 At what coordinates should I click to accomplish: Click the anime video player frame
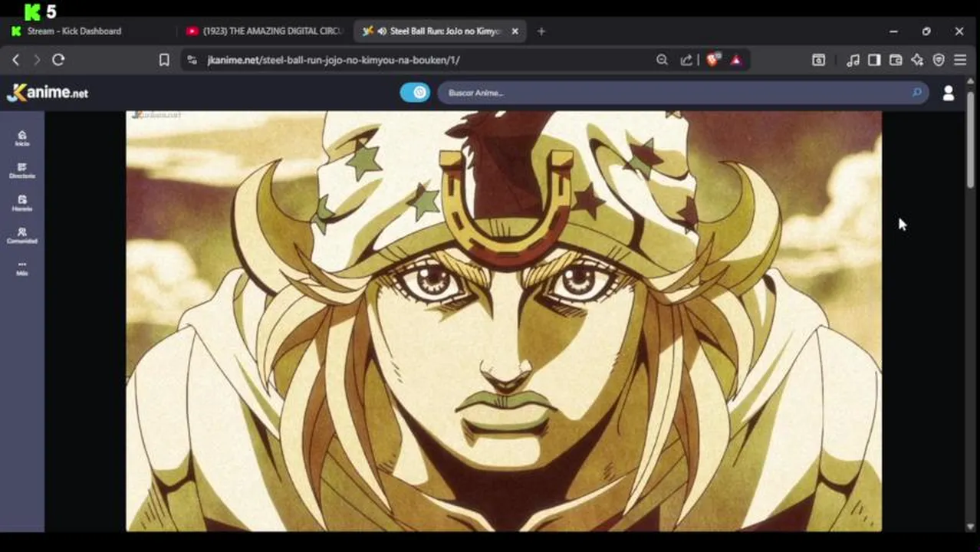pyautogui.click(x=504, y=321)
